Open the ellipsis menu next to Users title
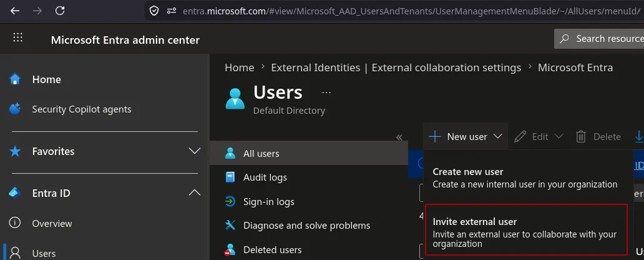Screen dimensions: 644x260 coord(326,92)
